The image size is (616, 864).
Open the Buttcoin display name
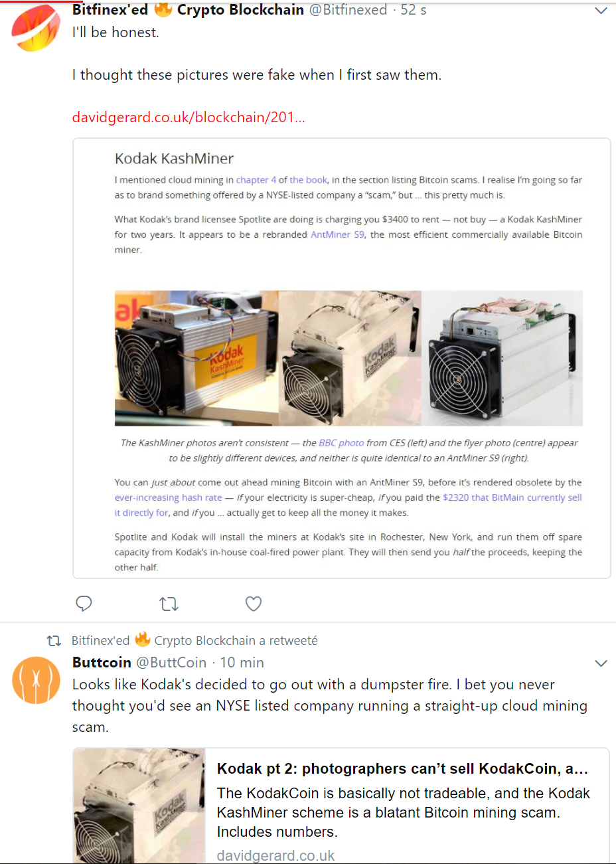click(x=102, y=662)
